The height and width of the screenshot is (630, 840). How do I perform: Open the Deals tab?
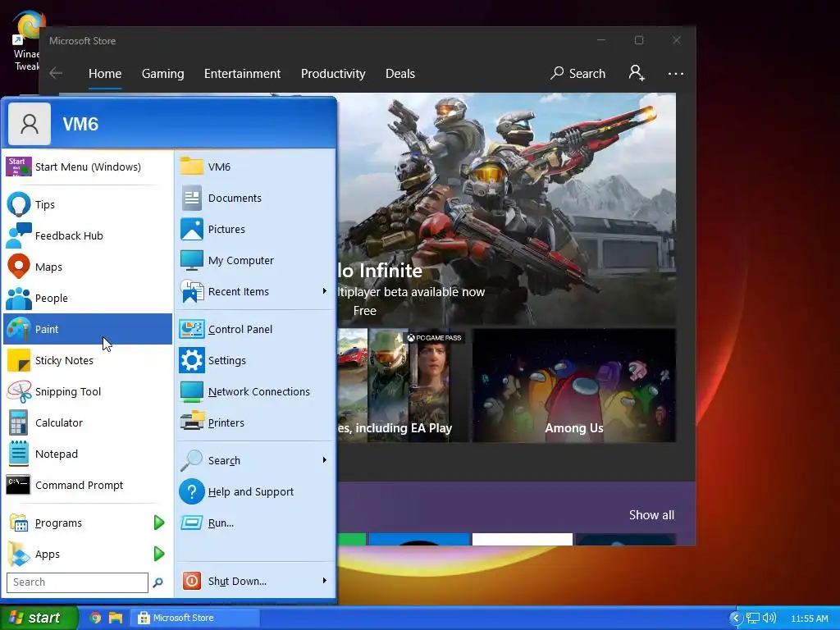tap(400, 73)
